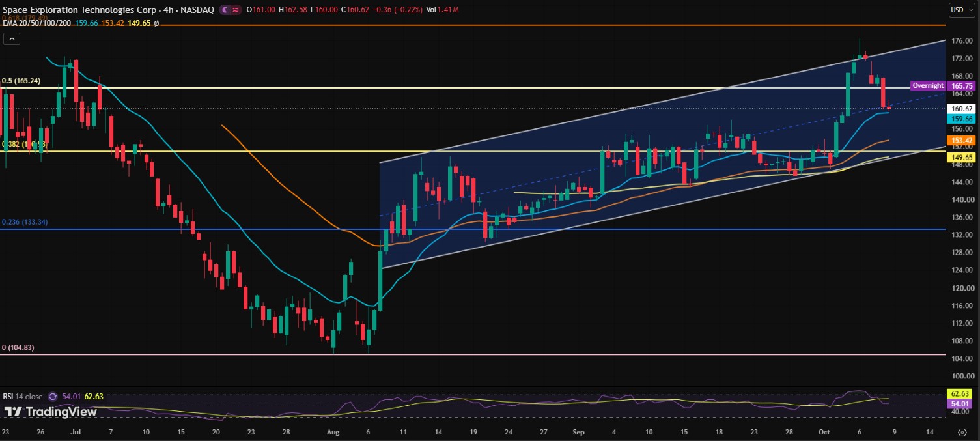Click the 153.42 orange EMA price tag
Viewport: 980px width, 441px height.
click(x=961, y=140)
